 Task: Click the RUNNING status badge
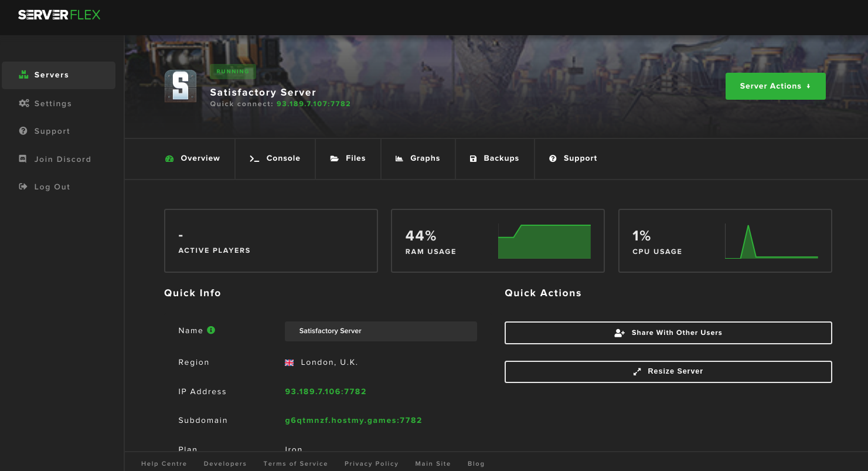pos(233,72)
